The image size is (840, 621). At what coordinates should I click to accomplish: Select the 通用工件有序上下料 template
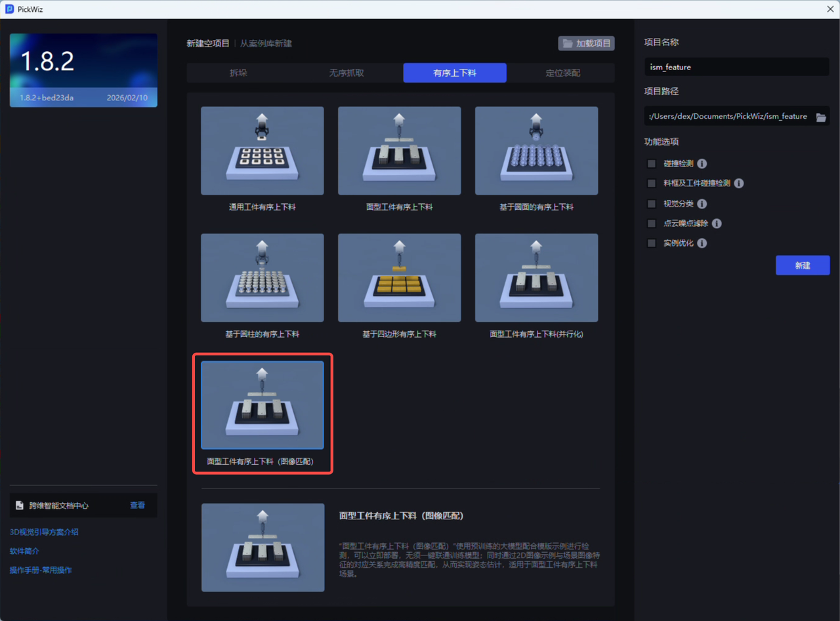pos(262,151)
